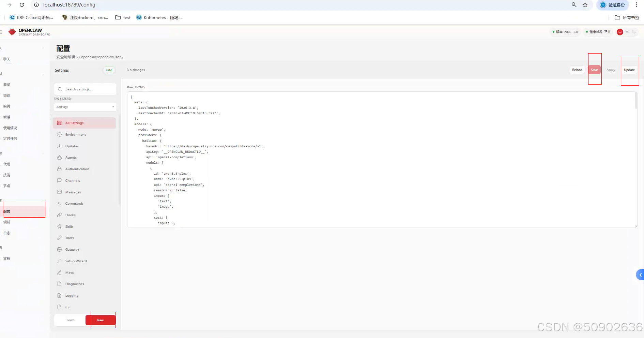Open the Kubernetes bookmark
644x338 pixels.
click(159, 17)
